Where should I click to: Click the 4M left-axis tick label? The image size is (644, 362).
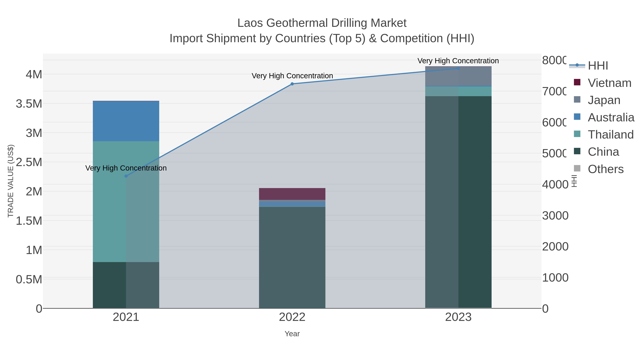click(34, 74)
